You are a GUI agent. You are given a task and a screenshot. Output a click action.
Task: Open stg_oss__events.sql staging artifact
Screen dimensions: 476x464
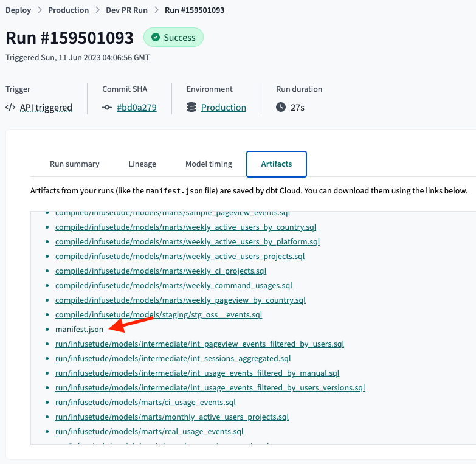[158, 314]
